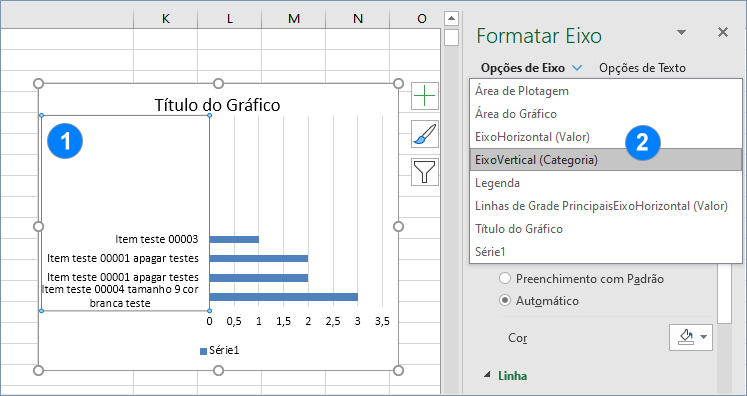Choose Linhas de Grade Principais entry
Image resolution: width=747 pixels, height=396 pixels.
click(x=606, y=206)
